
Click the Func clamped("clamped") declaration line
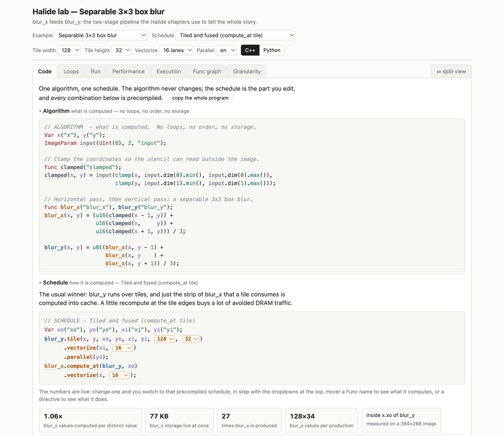point(83,167)
